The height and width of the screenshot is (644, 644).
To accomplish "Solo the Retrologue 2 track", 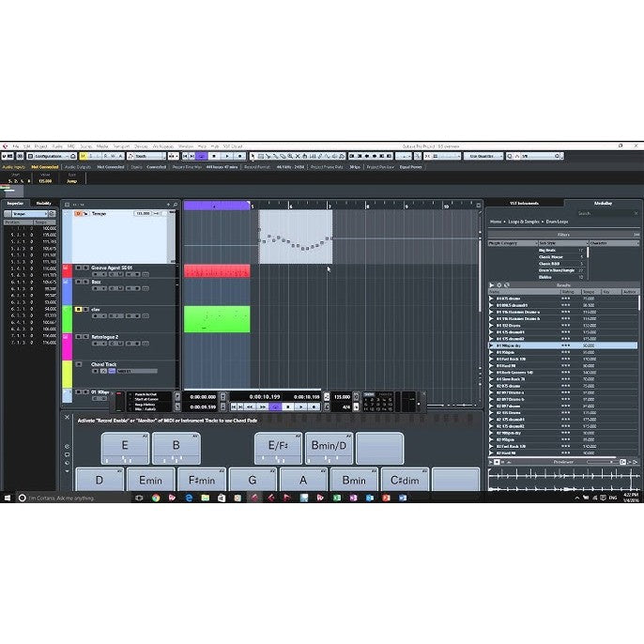I will coord(85,337).
